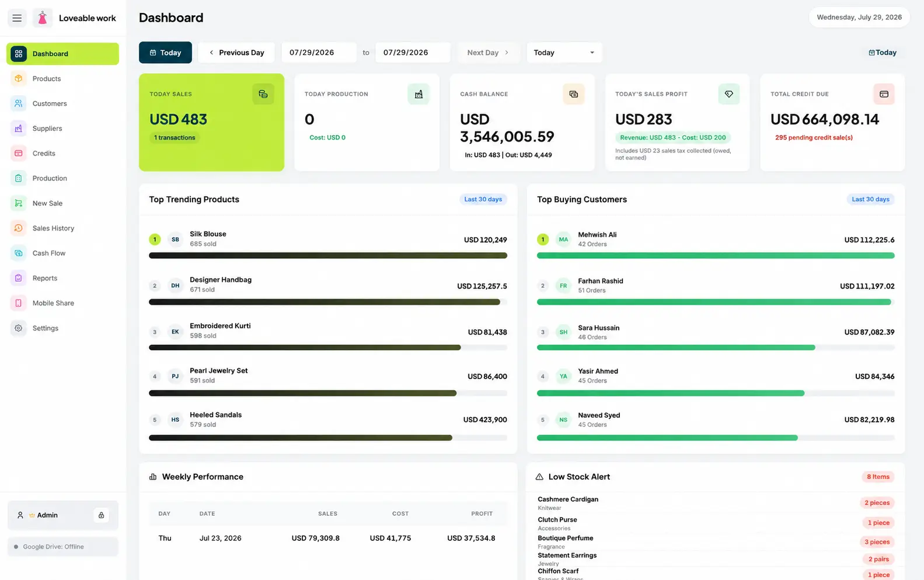
Task: Click the lock icon next to Admin
Action: [101, 515]
